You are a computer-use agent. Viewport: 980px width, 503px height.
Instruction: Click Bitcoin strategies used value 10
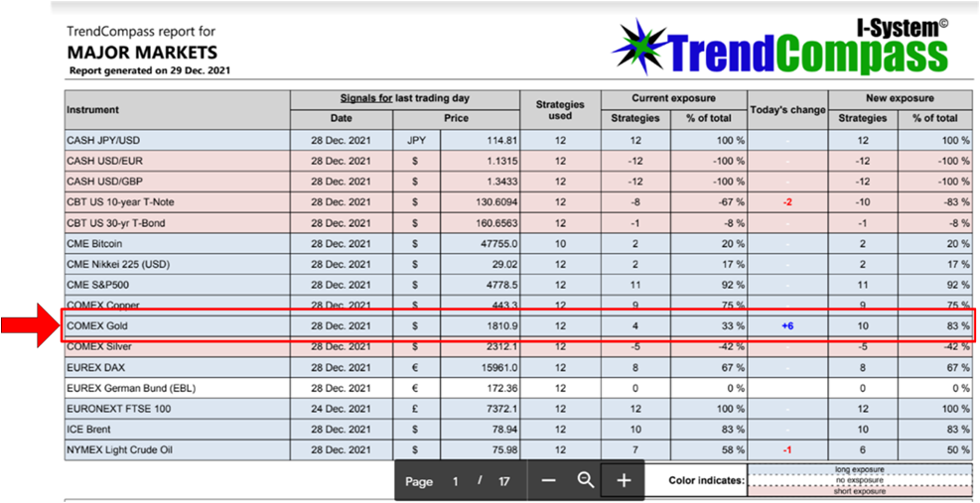pos(560,244)
